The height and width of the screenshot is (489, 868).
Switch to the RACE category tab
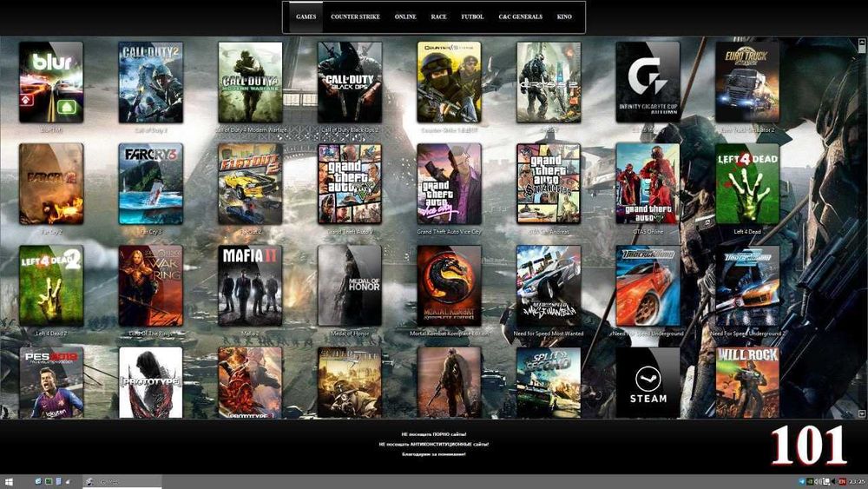tap(438, 17)
